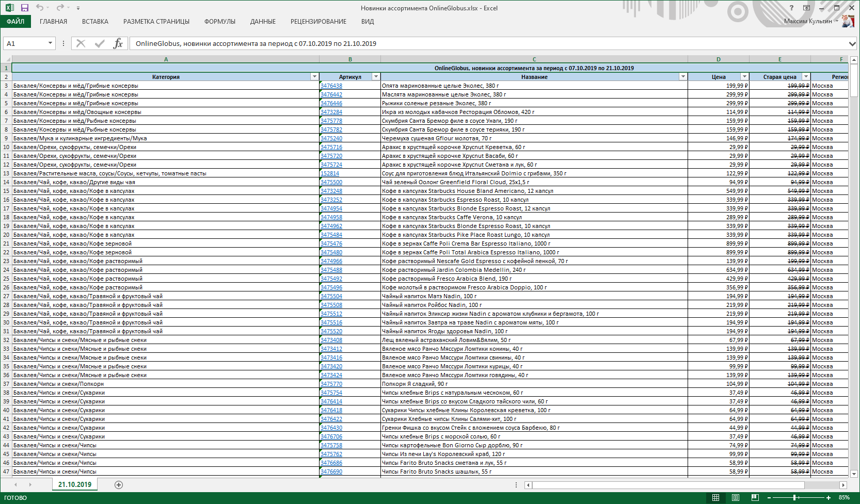The image size is (860, 504).
Task: Click the user profile photo
Action: 848,21
